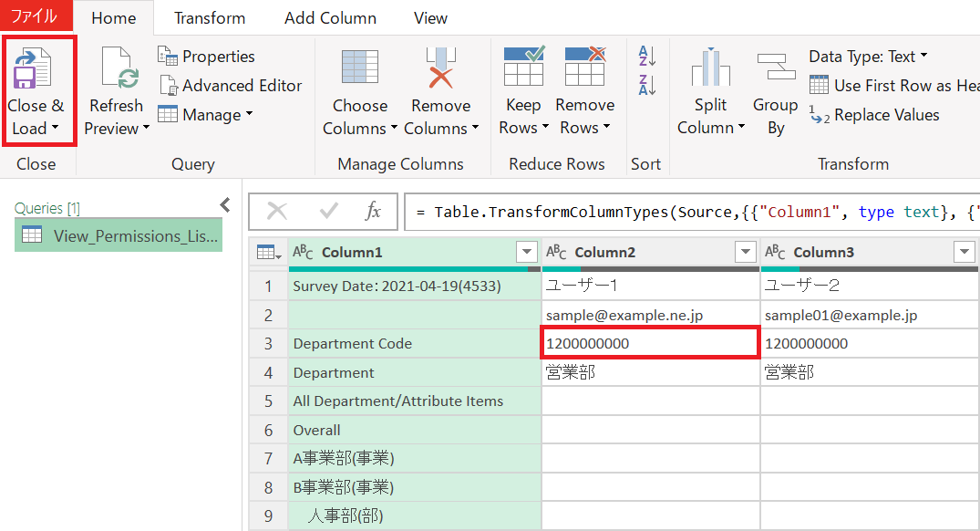Viewport: 980px width, 531px height.
Task: Click the Remove Columns icon
Action: click(440, 69)
